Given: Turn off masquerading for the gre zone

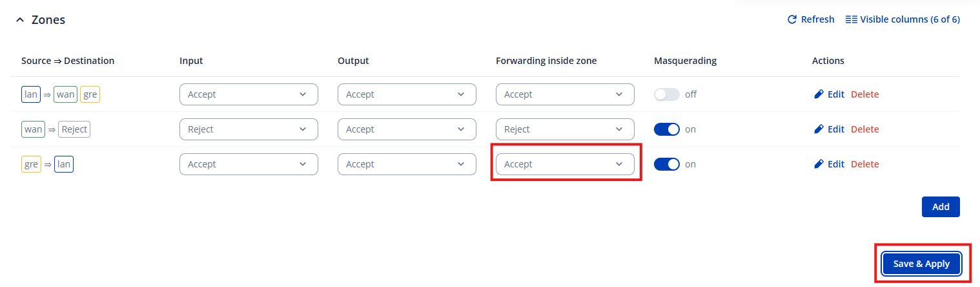Looking at the screenshot, I should click(666, 164).
